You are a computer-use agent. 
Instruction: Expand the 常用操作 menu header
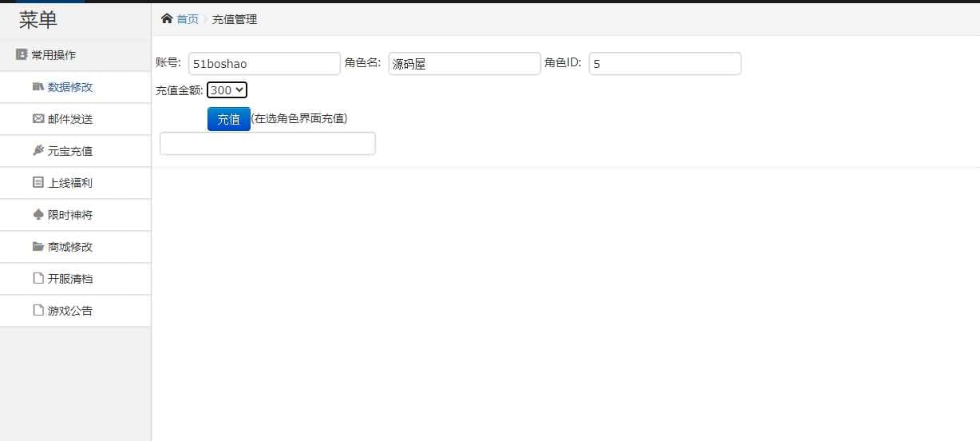[75, 55]
